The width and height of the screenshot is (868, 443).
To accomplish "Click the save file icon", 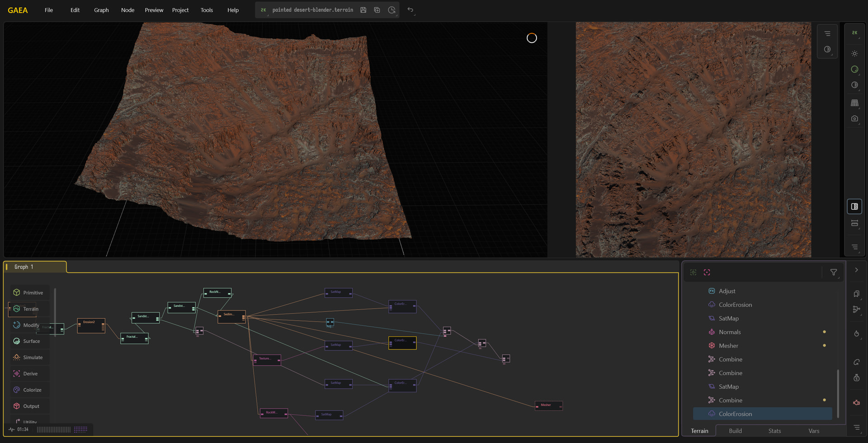I will (363, 10).
